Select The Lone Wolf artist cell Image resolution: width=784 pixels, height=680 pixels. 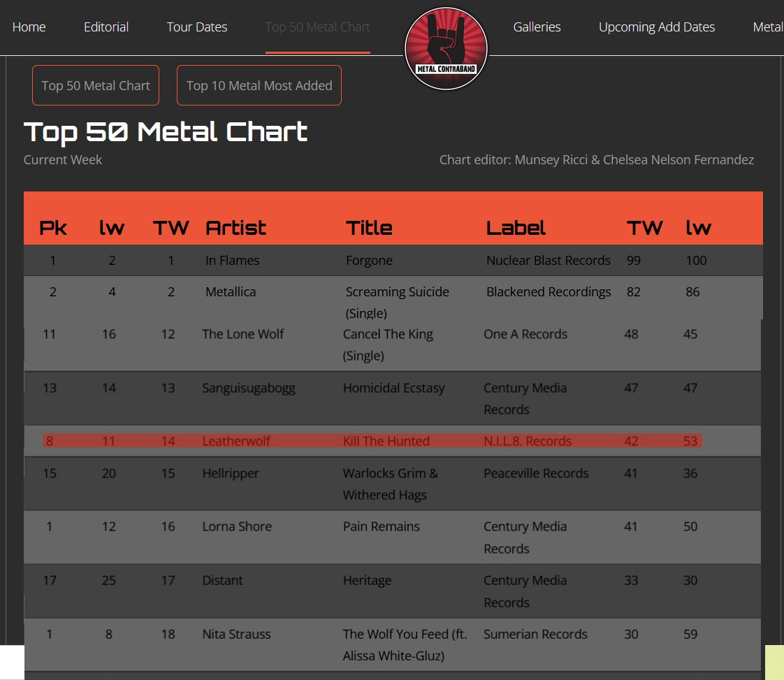[243, 334]
